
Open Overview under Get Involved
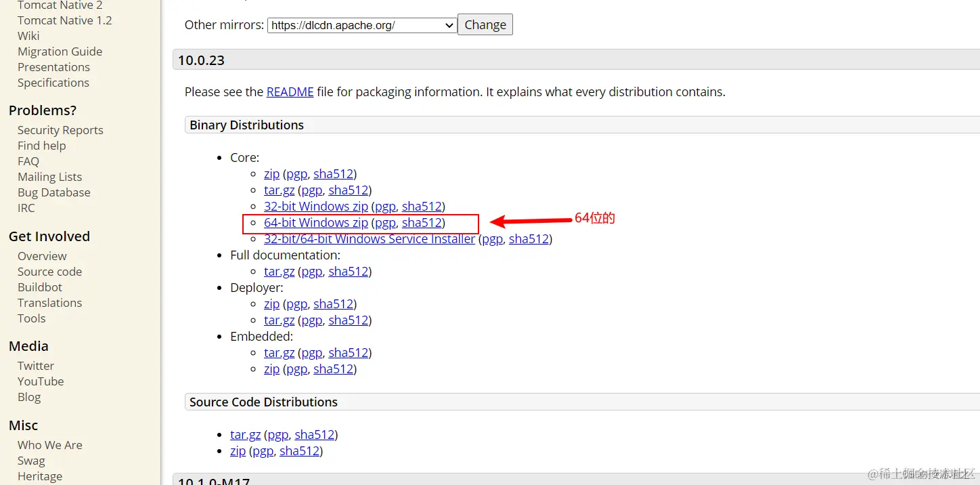[x=42, y=256]
